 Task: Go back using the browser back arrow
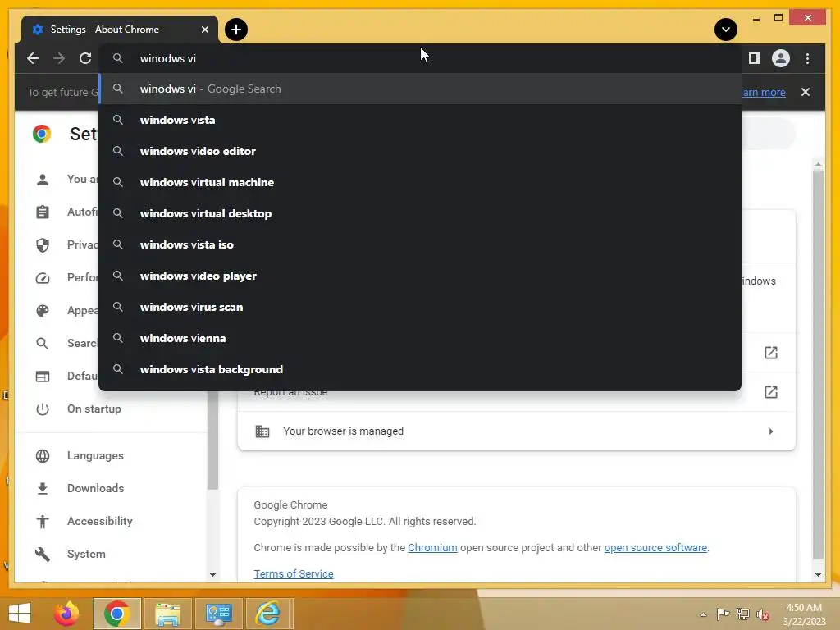(x=33, y=58)
